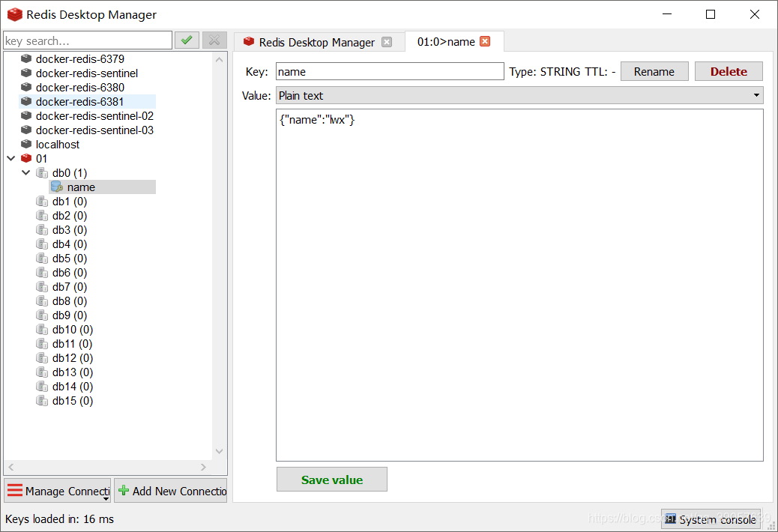The width and height of the screenshot is (778, 532).
Task: Click the db1 database icon
Action: [x=42, y=202]
